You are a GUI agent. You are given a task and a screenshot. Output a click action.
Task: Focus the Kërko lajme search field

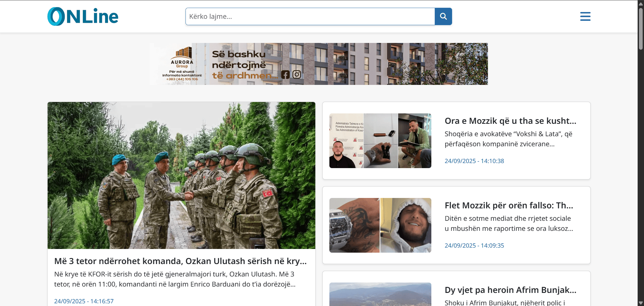[x=310, y=16]
